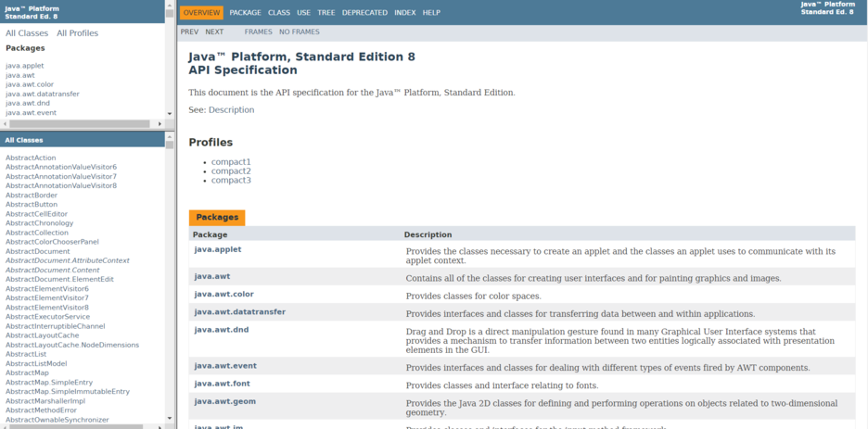Open the AbstractCollection class link
This screenshot has height=429, width=868.
click(37, 233)
